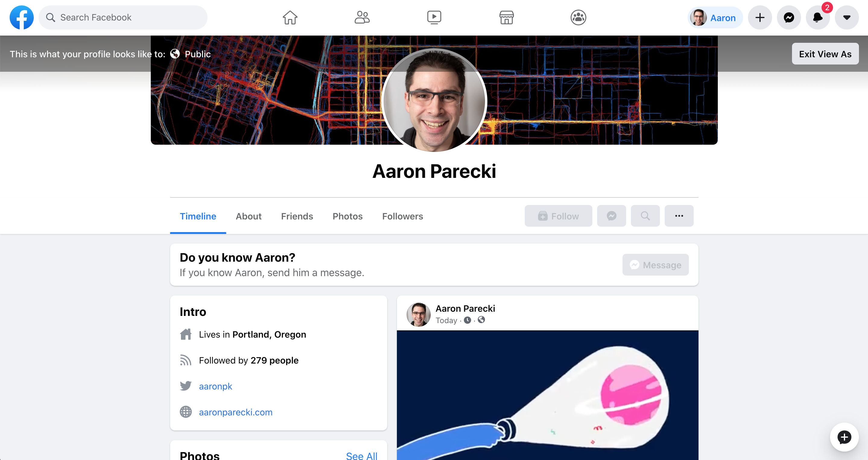The height and width of the screenshot is (460, 868).
Task: Click the Intro heading
Action: (193, 312)
